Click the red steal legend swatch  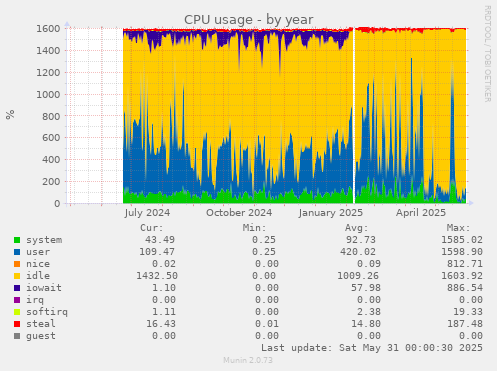(17, 324)
